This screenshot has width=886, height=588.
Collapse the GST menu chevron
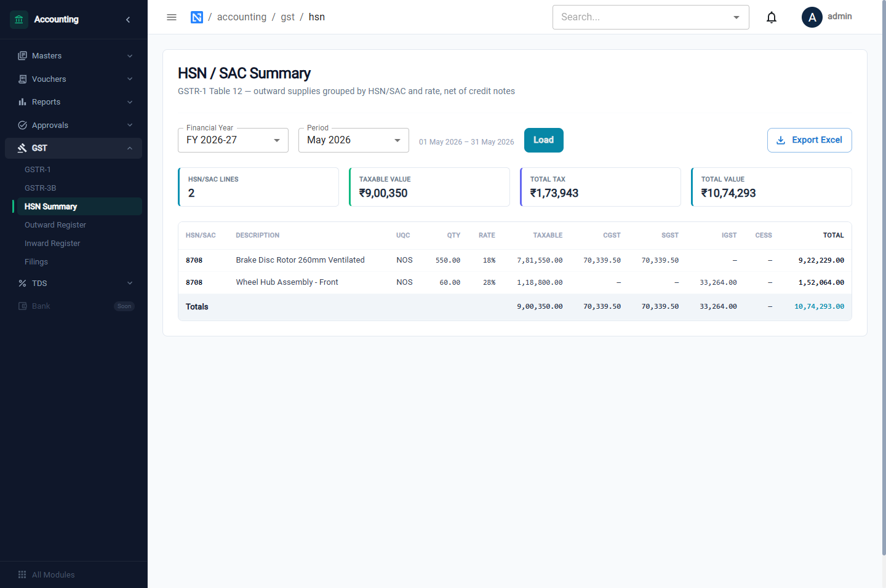pos(130,148)
